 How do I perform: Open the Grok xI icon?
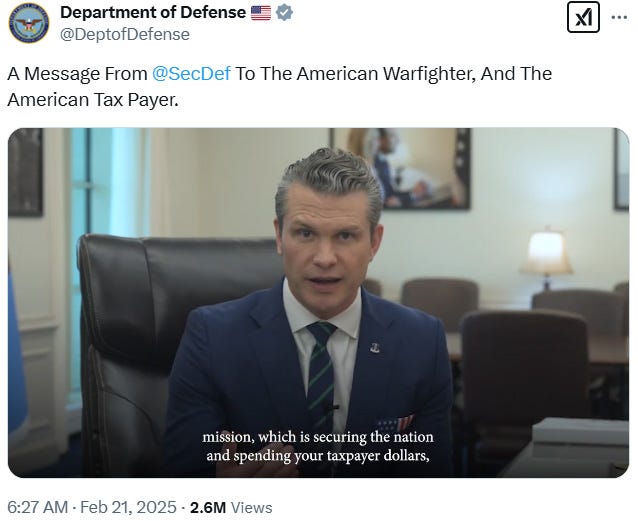pos(583,17)
